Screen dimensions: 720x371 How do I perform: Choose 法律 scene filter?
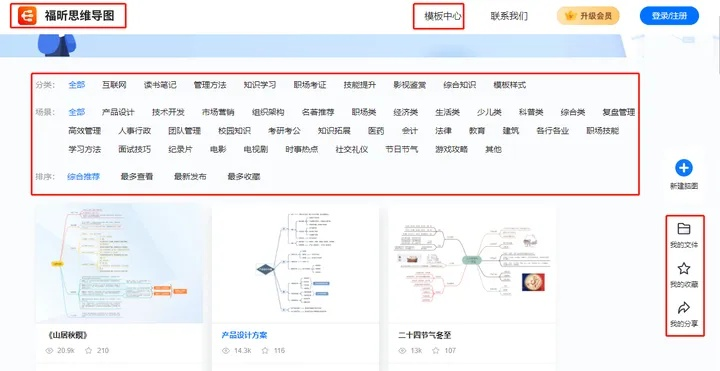click(x=444, y=131)
